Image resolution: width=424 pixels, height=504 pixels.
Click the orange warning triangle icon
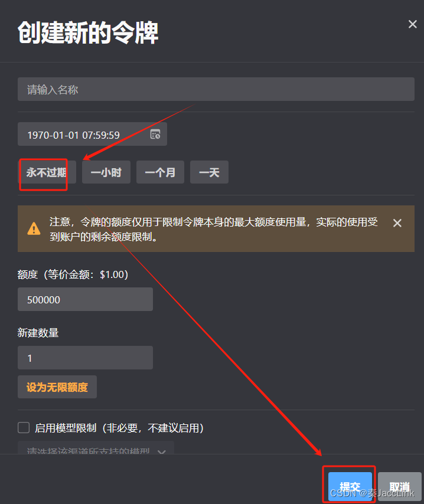pos(34,228)
